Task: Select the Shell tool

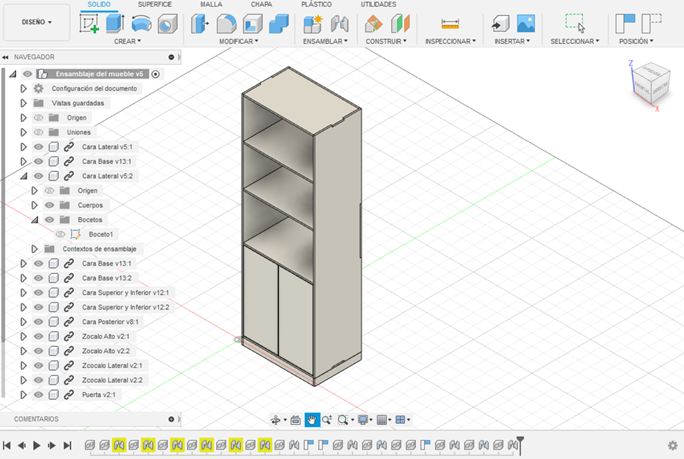Action: (x=253, y=24)
